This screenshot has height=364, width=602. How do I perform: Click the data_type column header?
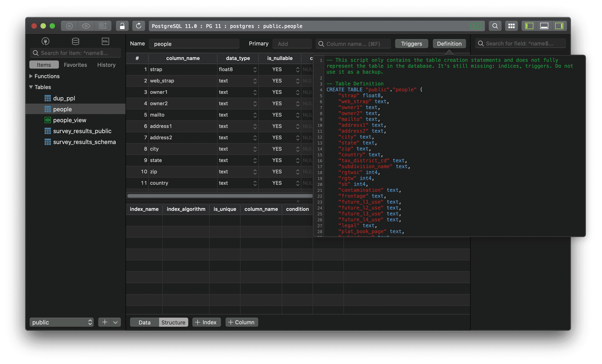tap(238, 58)
